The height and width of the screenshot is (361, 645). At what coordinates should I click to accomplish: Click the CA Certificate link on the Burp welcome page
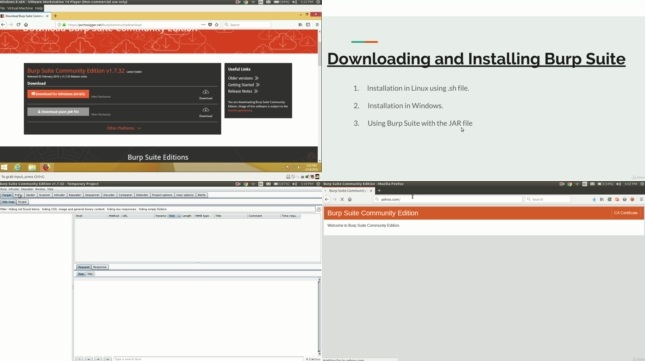coord(625,213)
